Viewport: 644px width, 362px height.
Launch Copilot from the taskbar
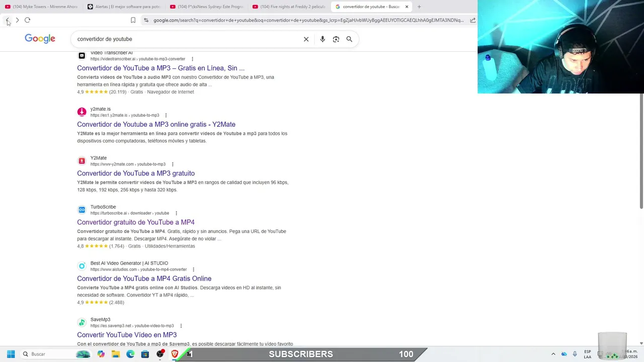[x=101, y=354]
